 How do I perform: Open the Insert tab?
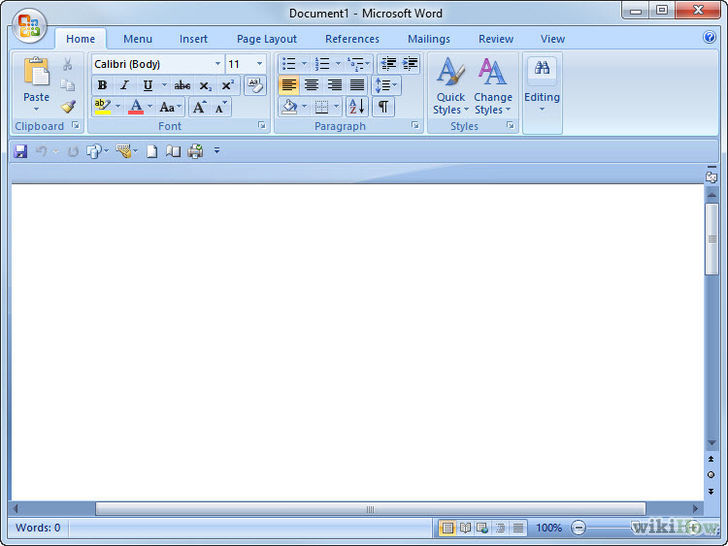[193, 39]
